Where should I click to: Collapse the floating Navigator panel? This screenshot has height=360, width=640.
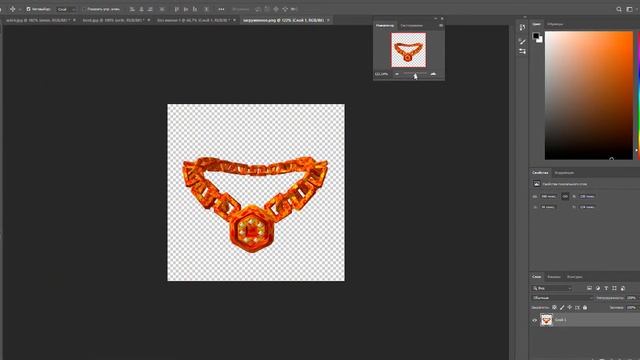[x=436, y=18]
